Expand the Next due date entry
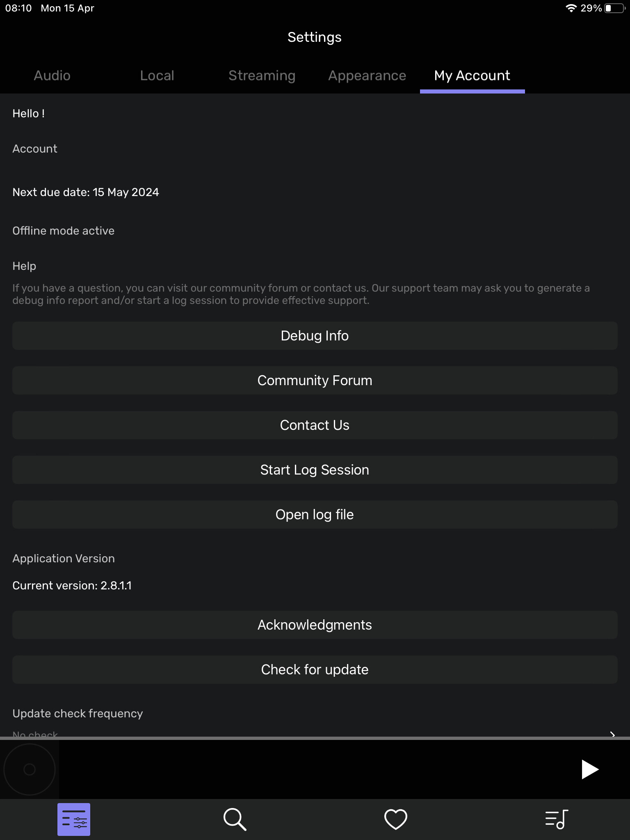630x840 pixels. click(x=86, y=192)
